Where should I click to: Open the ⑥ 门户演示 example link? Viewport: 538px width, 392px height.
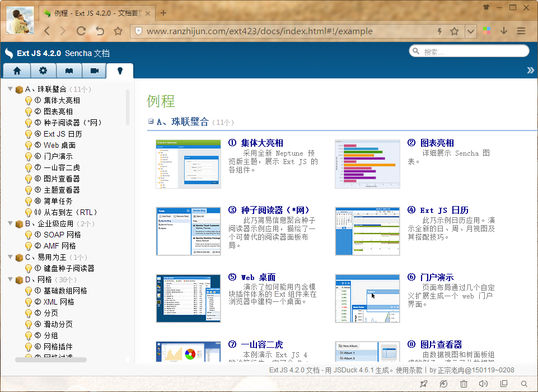tap(431, 277)
